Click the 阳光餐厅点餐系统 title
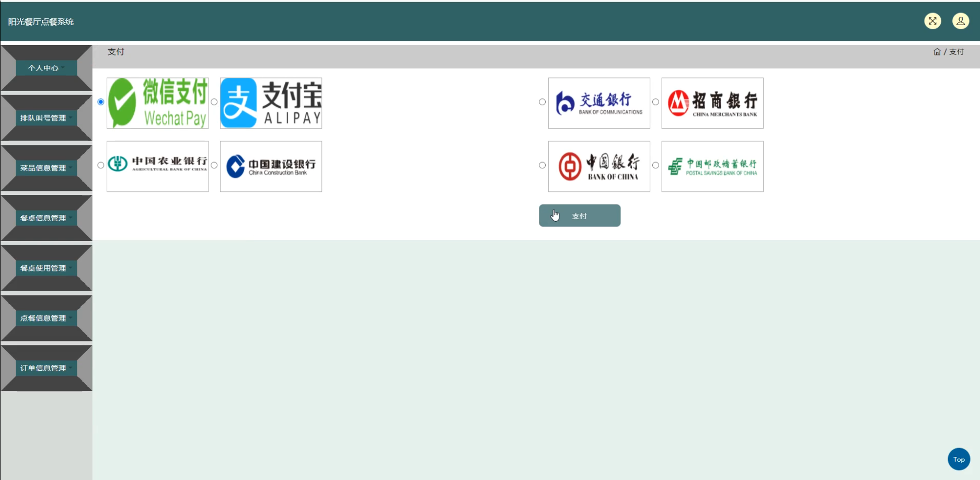This screenshot has height=480, width=980. click(41, 22)
